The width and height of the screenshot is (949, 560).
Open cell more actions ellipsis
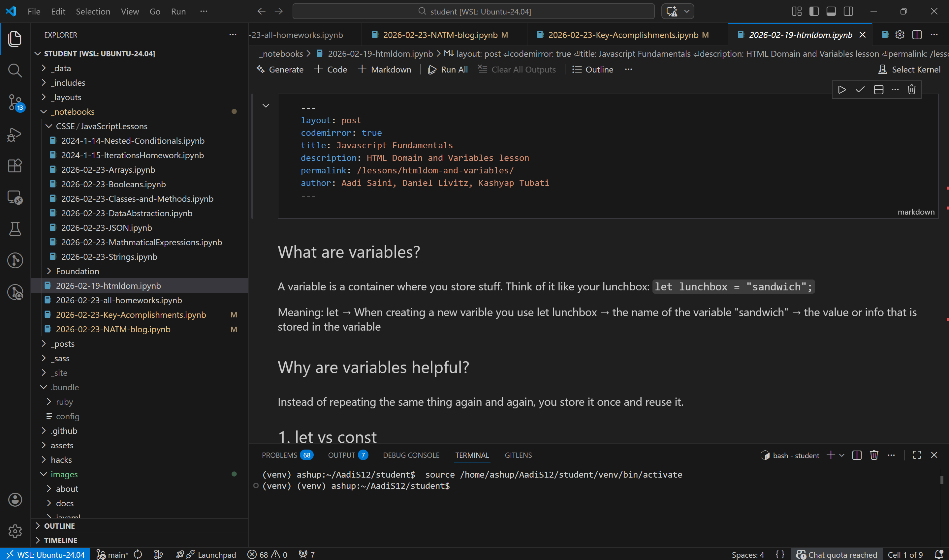point(895,90)
